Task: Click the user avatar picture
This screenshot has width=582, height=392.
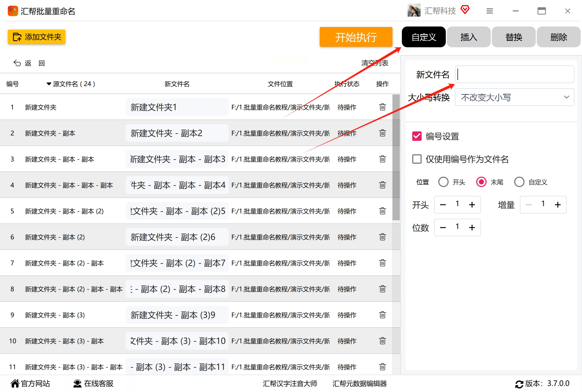Action: [414, 10]
